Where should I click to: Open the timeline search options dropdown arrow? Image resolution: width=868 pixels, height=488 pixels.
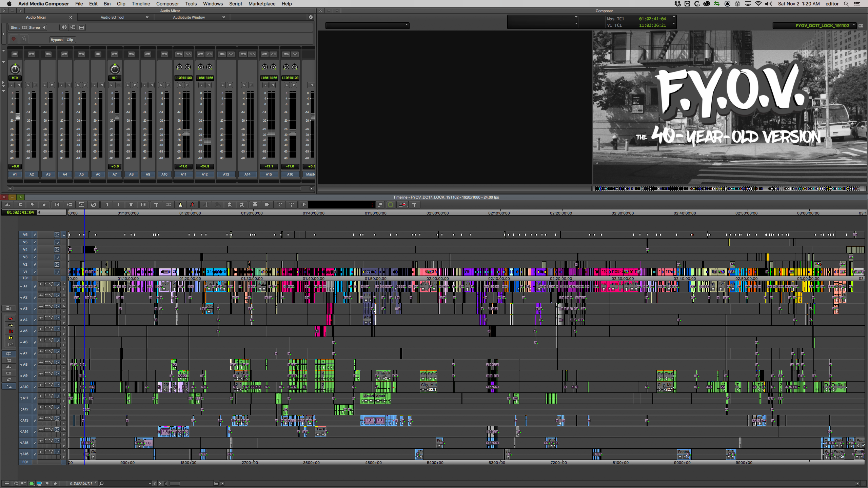[x=150, y=484]
